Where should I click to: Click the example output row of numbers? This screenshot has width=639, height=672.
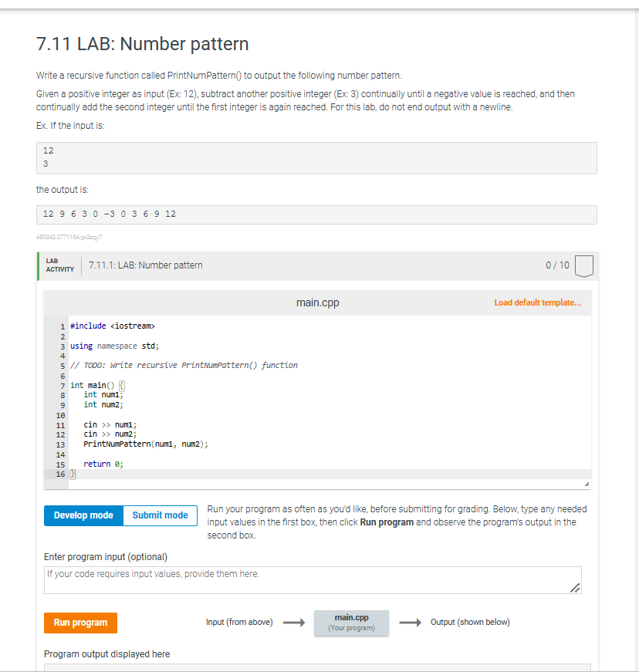[108, 214]
